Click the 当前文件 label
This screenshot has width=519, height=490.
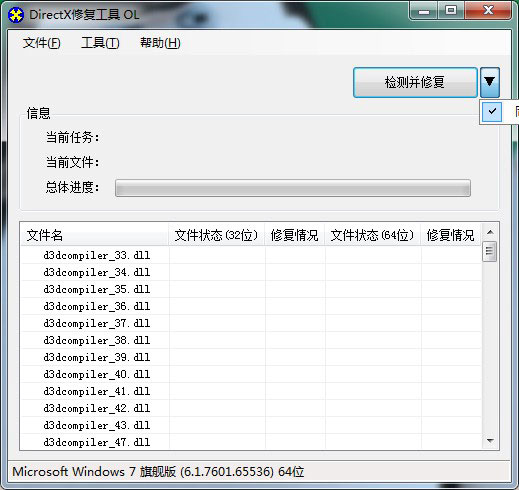(72, 163)
